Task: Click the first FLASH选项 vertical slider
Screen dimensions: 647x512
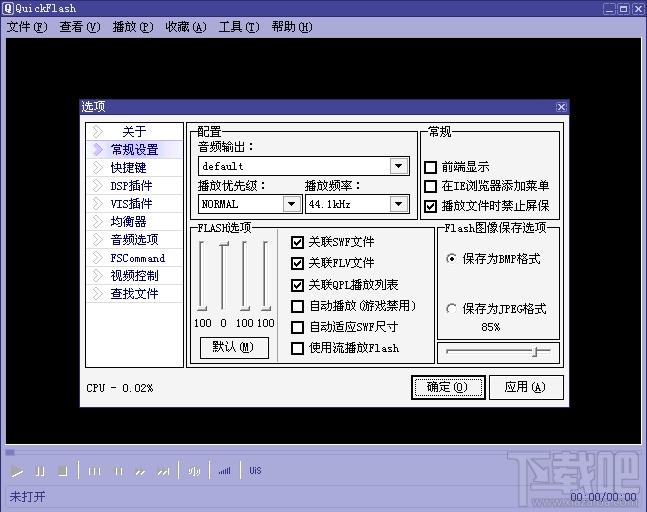Action: pos(202,276)
